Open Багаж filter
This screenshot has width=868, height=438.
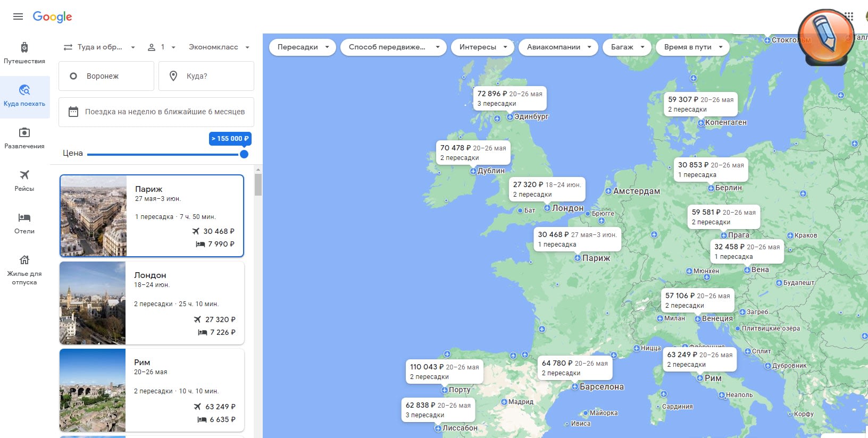pyautogui.click(x=627, y=47)
